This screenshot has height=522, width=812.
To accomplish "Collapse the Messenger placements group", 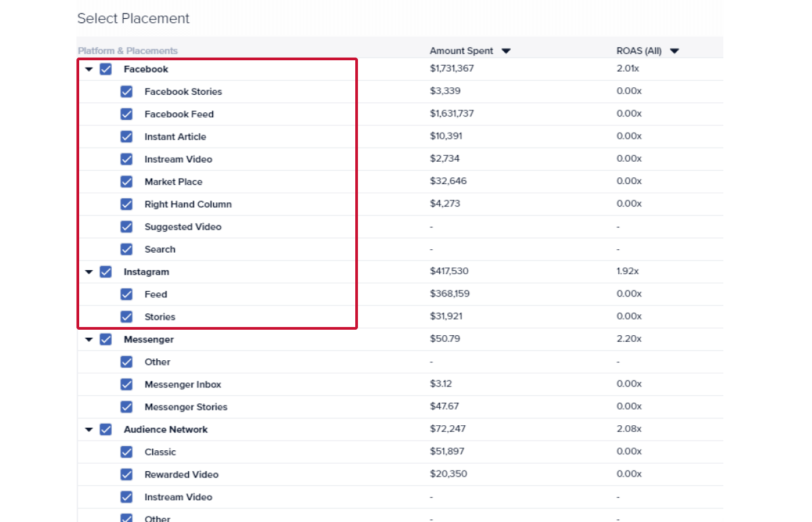I will (89, 339).
